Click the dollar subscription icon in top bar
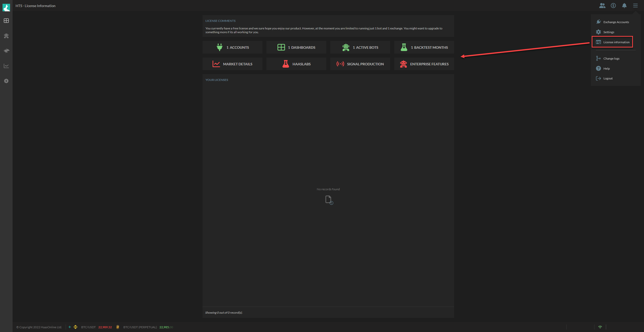Viewport: 644px width, 332px height. click(613, 6)
